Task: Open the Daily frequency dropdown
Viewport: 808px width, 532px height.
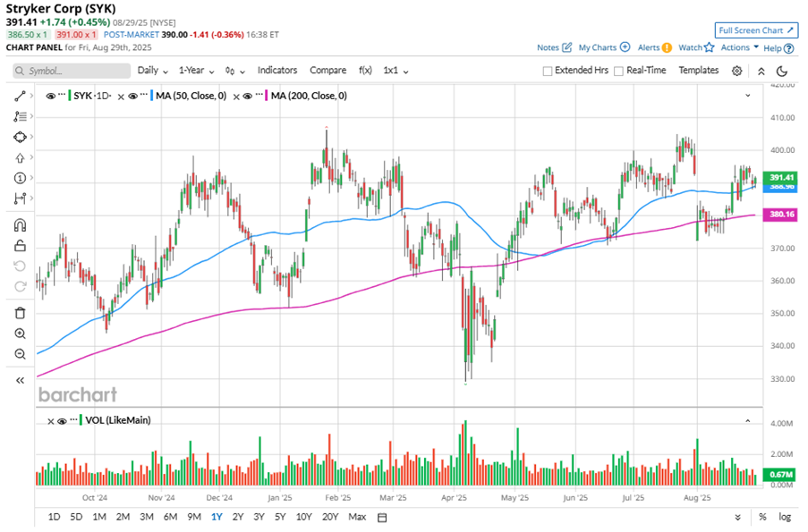Action: tap(152, 71)
